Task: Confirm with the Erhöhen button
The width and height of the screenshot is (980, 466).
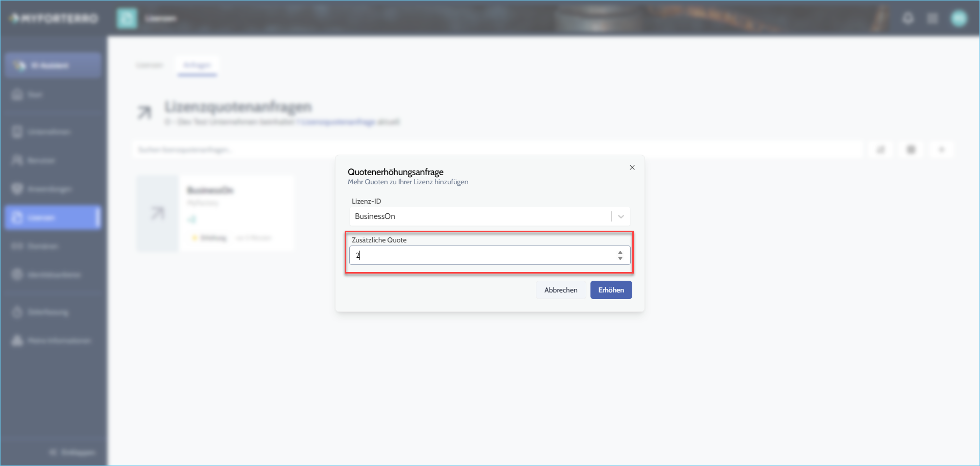Action: (x=611, y=290)
